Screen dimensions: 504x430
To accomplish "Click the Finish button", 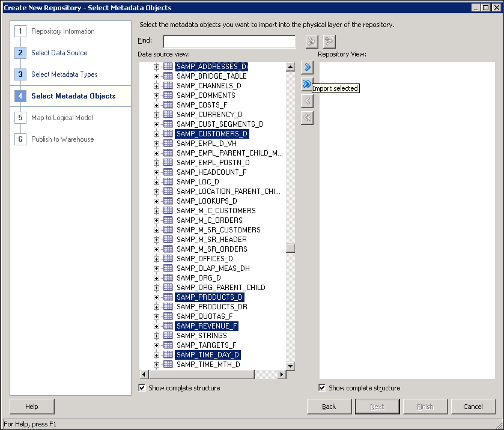I will pyautogui.click(x=425, y=407).
